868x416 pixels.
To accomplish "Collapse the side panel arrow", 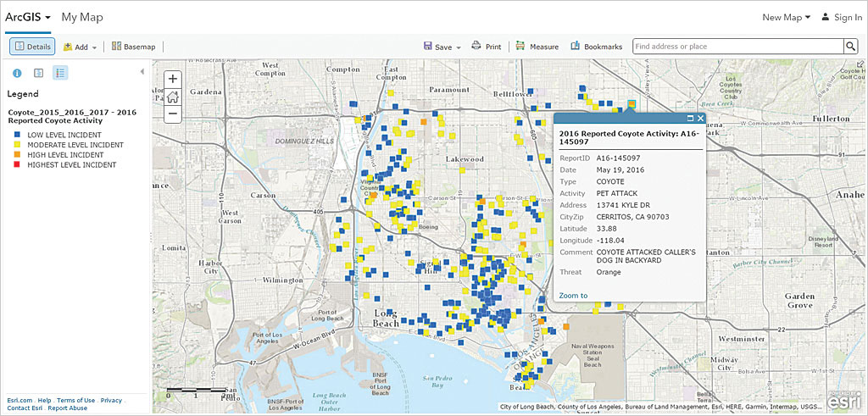I will click(x=142, y=71).
